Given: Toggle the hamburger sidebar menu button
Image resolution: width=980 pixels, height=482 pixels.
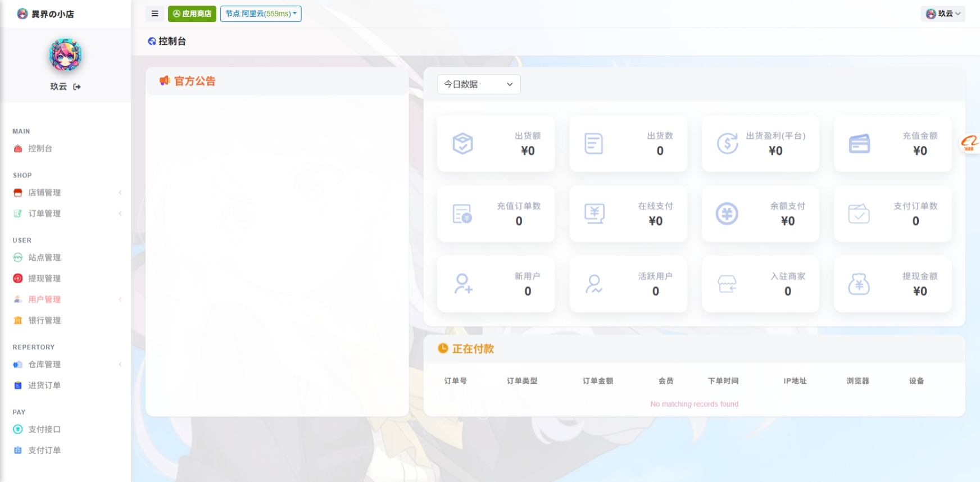Looking at the screenshot, I should coord(155,14).
